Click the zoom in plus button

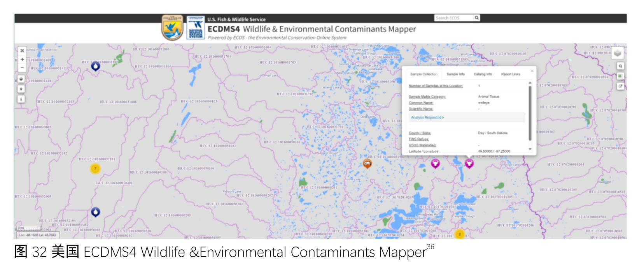pyautogui.click(x=22, y=60)
